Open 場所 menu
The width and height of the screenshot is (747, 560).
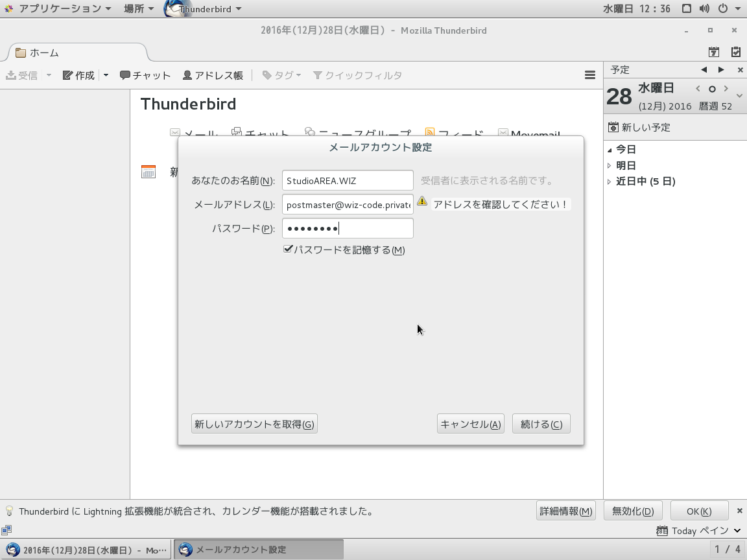[139, 8]
